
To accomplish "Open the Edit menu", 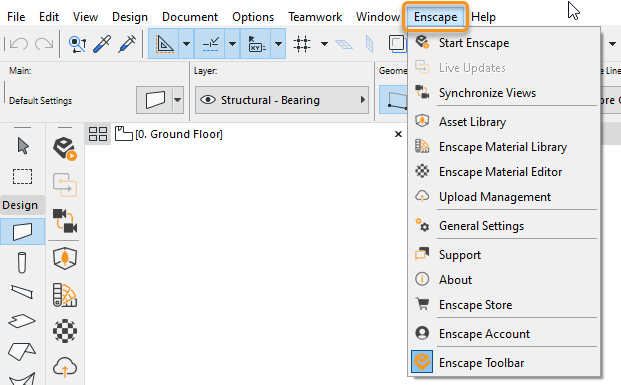I will tap(49, 17).
